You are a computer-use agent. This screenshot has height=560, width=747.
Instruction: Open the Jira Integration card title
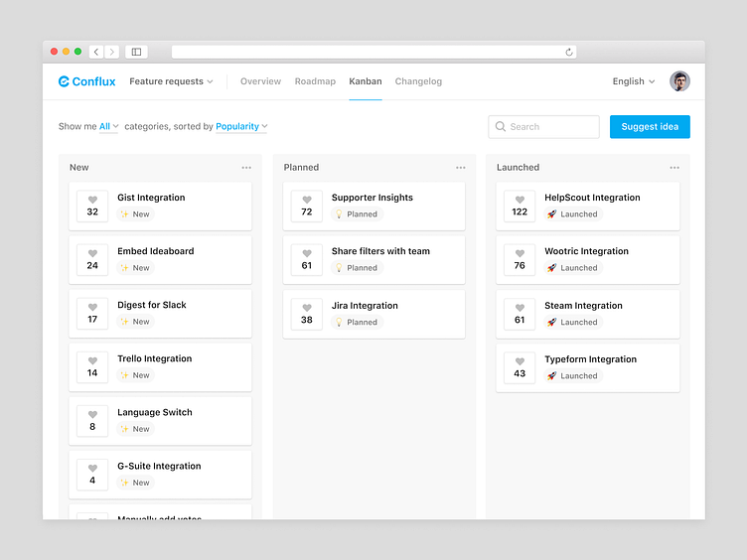(365, 306)
